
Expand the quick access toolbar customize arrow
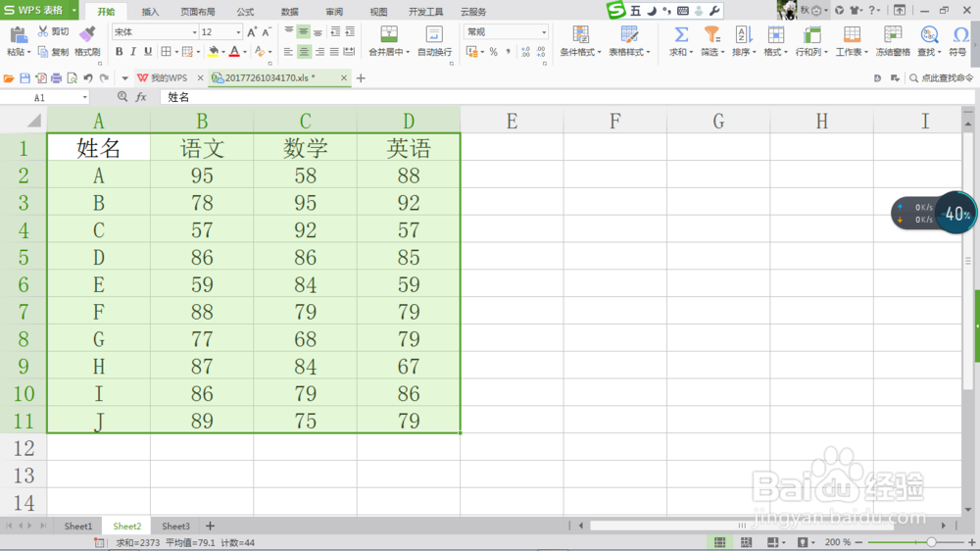[125, 78]
